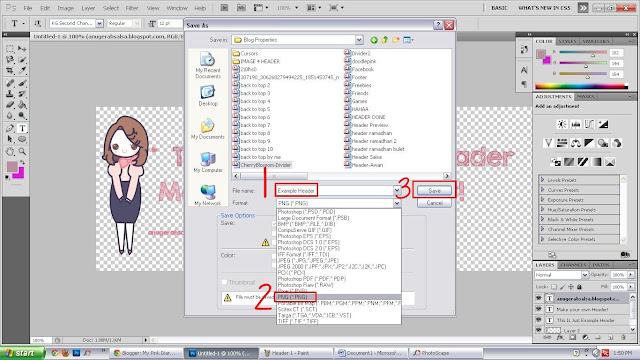Viewport: 640px width, 360px height.
Task: Open the File menu
Action: pyautogui.click(x=28, y=8)
